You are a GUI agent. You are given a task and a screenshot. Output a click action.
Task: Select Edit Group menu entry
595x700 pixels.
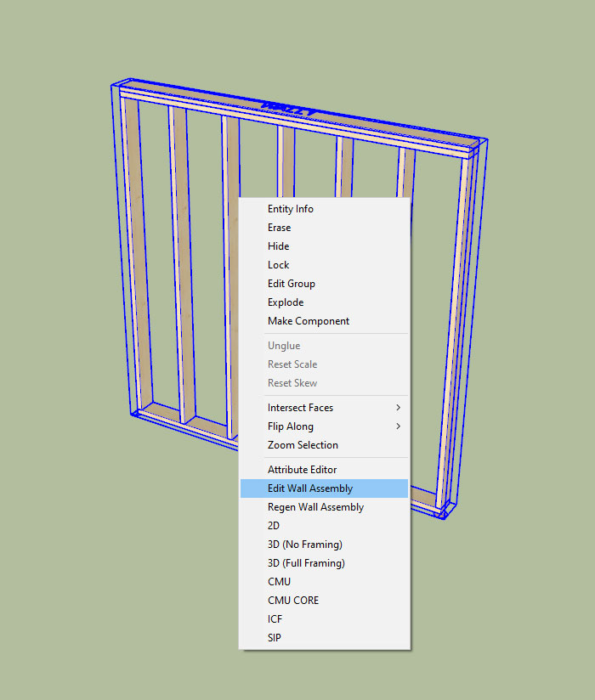[x=292, y=284]
